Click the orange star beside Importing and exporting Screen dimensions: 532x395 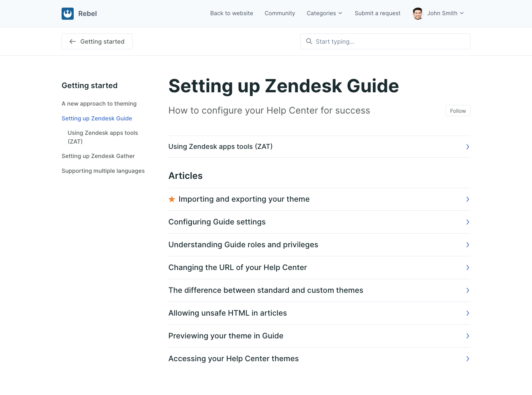(172, 199)
